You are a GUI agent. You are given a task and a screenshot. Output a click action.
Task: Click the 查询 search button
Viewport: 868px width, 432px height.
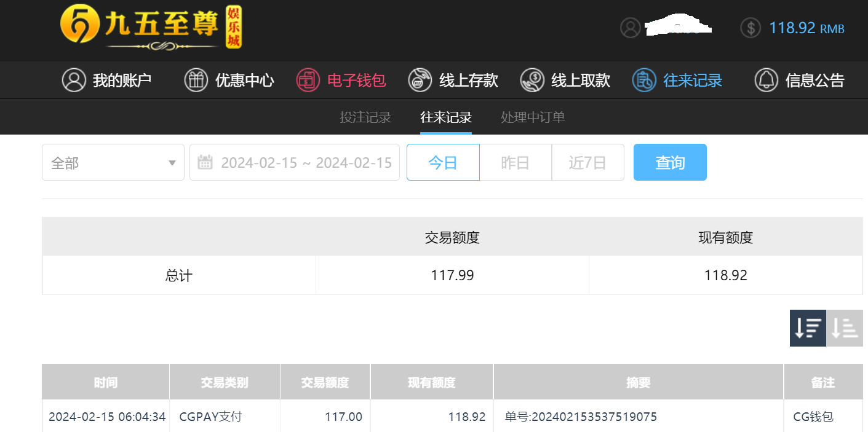click(x=670, y=162)
